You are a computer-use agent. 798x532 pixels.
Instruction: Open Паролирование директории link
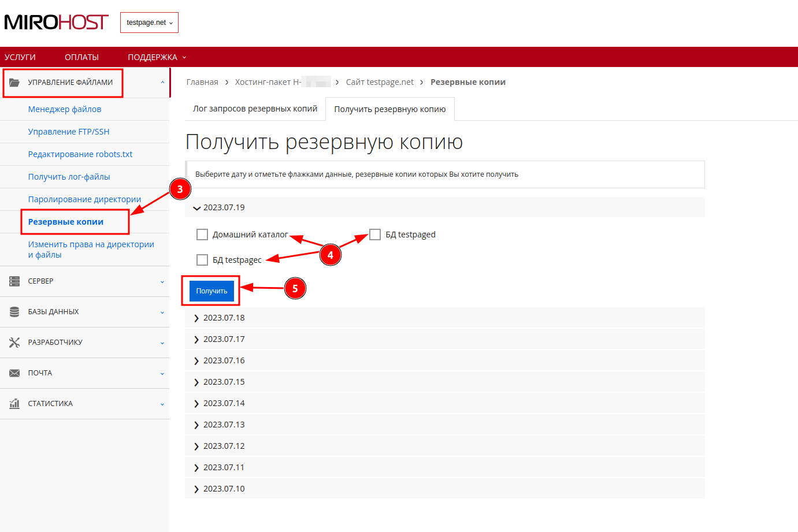point(84,199)
